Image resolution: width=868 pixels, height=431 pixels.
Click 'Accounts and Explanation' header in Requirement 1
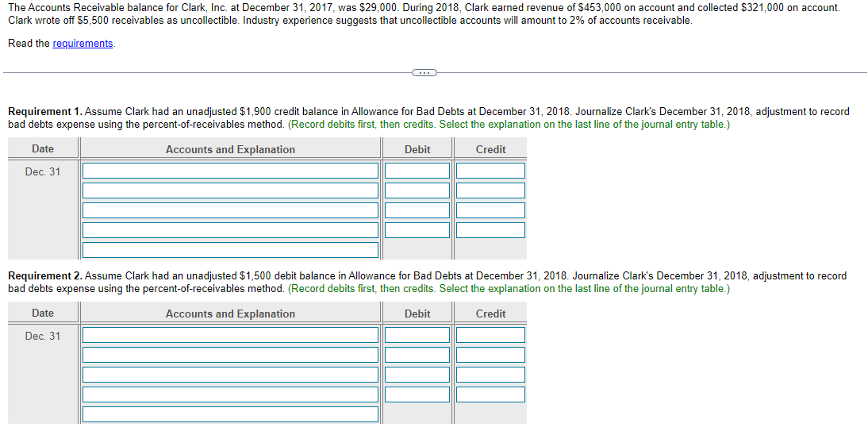pyautogui.click(x=230, y=149)
